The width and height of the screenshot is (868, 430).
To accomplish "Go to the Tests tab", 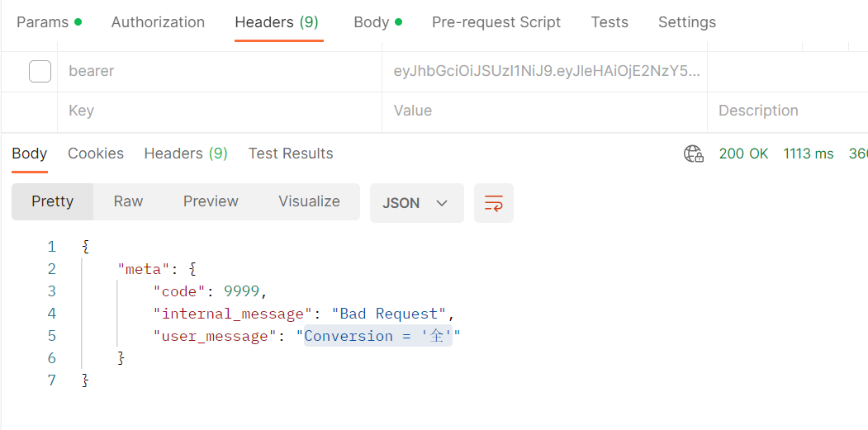I will pyautogui.click(x=609, y=22).
